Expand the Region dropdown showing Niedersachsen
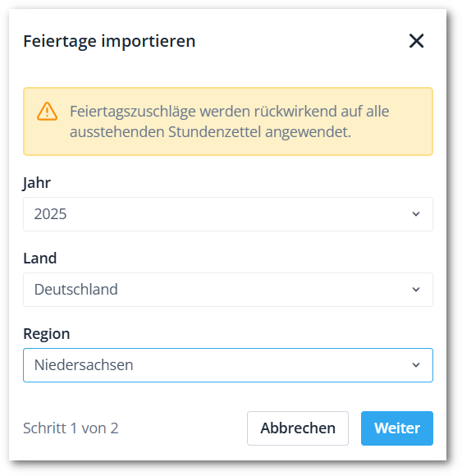 click(228, 365)
